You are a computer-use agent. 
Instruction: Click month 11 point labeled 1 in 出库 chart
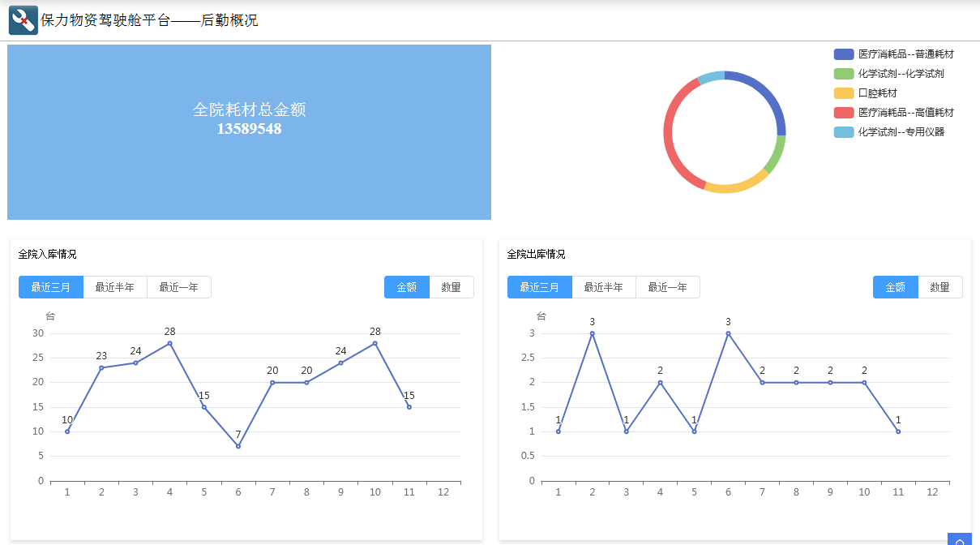[x=898, y=431]
